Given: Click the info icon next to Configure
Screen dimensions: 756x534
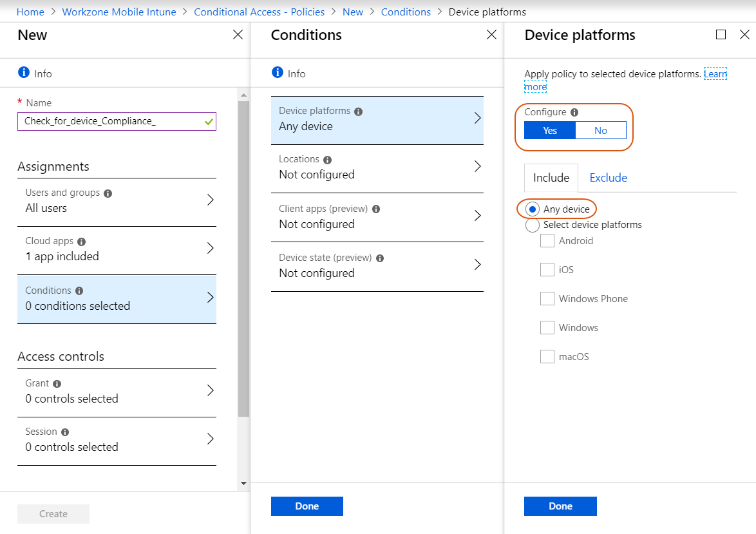Looking at the screenshot, I should pyautogui.click(x=574, y=112).
